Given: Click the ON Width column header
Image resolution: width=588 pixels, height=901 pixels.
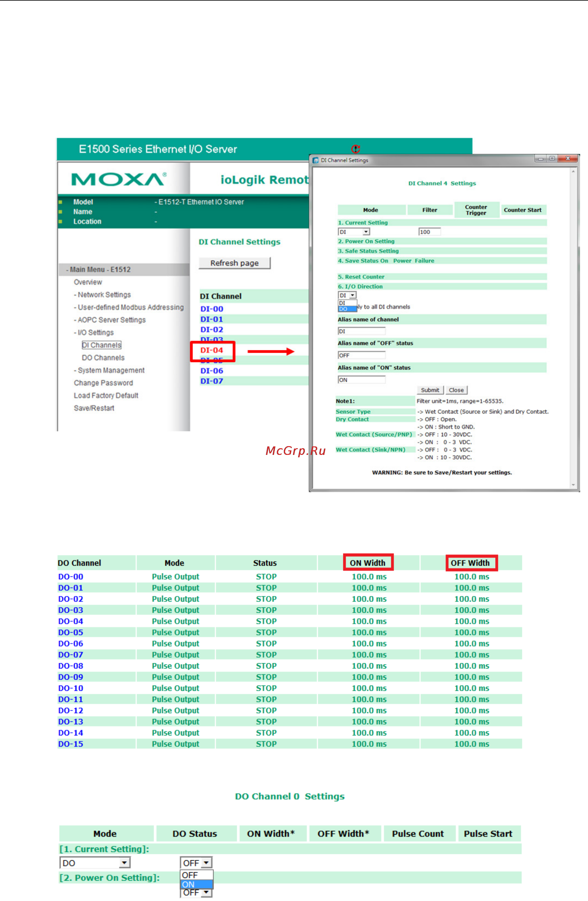Looking at the screenshot, I should [x=368, y=563].
